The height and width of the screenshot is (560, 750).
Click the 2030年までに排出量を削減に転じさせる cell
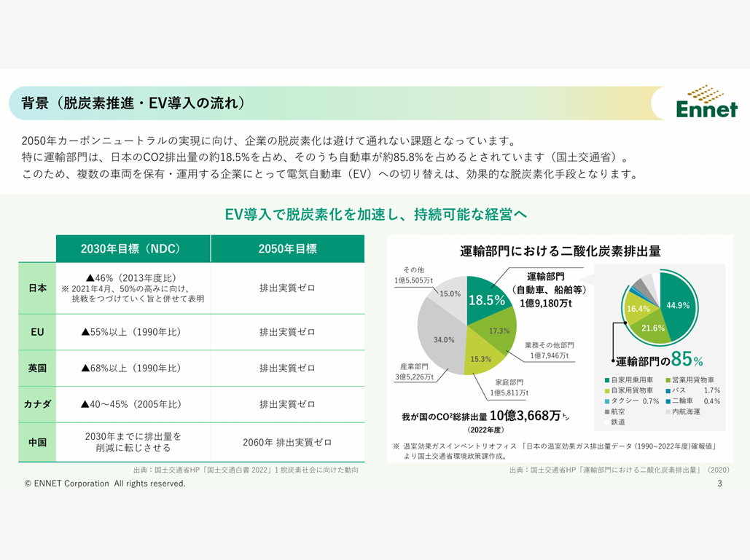point(133,442)
